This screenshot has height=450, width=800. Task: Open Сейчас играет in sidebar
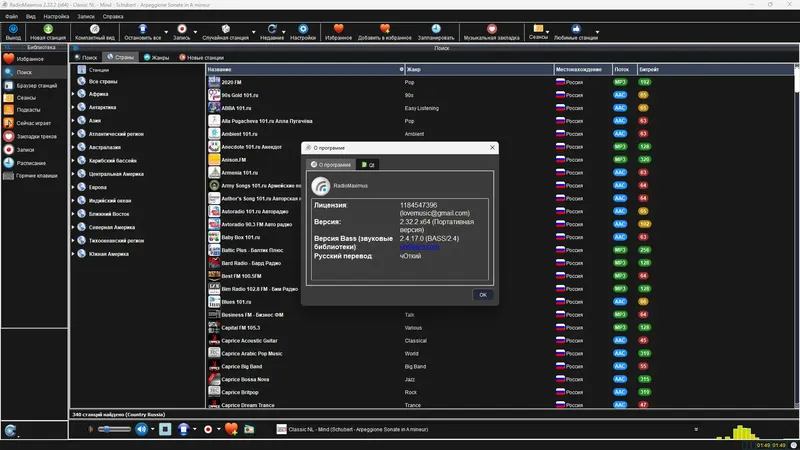34,123
